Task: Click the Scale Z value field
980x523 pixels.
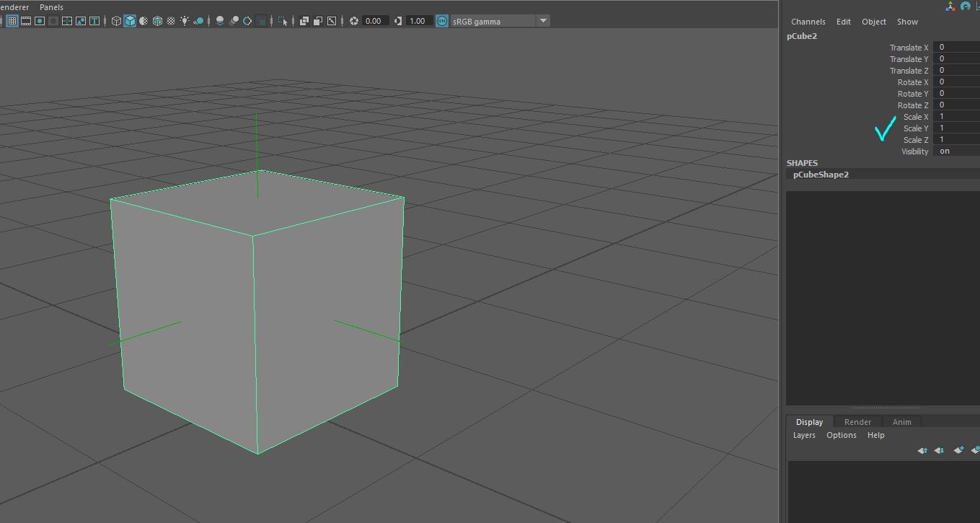Action: pos(956,139)
